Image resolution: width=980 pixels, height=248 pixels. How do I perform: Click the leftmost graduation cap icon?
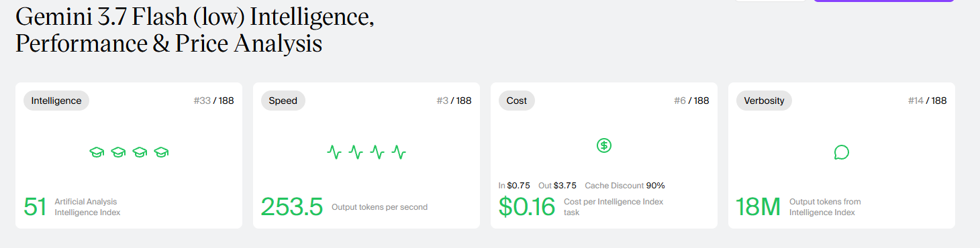(x=97, y=153)
